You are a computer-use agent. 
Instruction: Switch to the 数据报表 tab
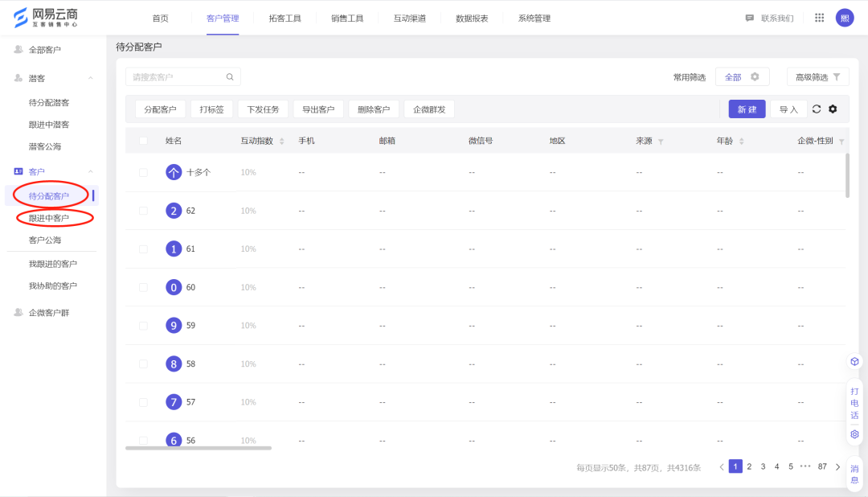click(471, 18)
